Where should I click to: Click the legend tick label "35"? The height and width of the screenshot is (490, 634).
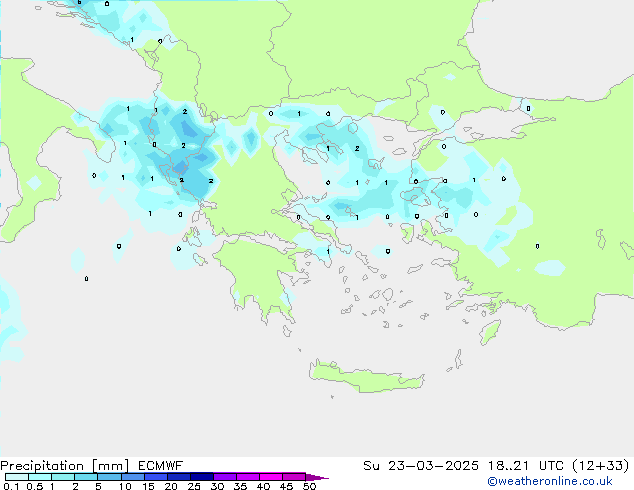240,486
